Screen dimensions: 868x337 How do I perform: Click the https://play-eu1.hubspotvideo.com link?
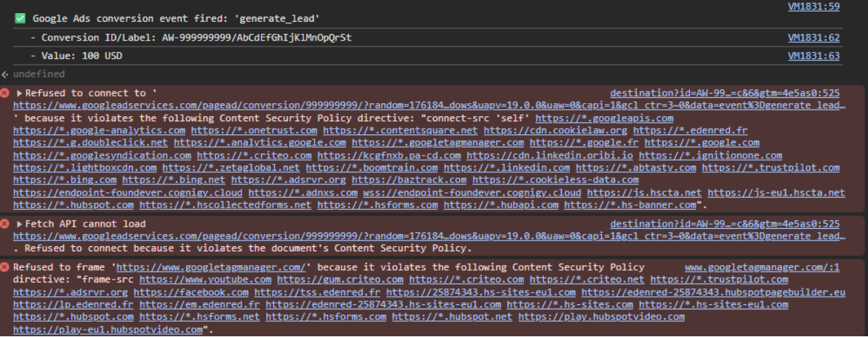(x=108, y=329)
